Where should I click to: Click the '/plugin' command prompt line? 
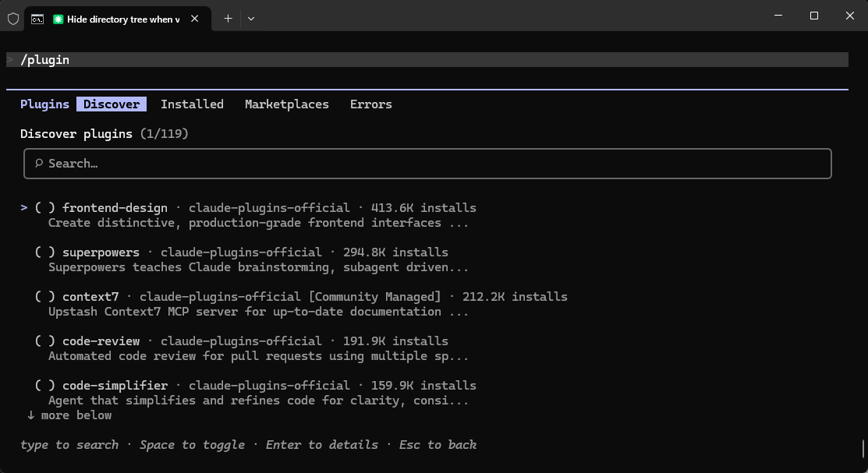[427, 60]
